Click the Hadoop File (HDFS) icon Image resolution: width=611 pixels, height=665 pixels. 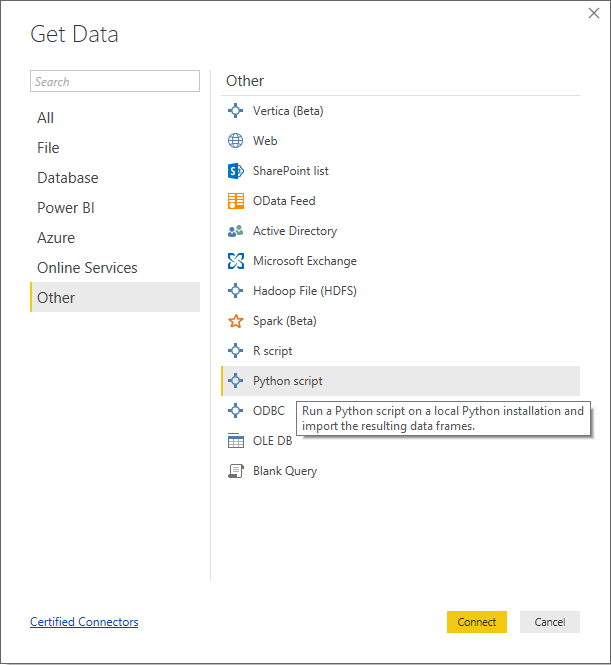(x=235, y=291)
